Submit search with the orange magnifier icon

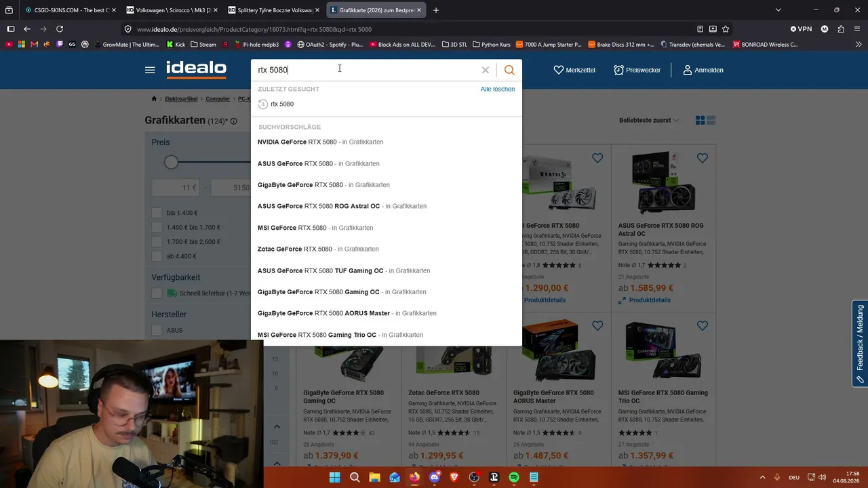tap(509, 70)
